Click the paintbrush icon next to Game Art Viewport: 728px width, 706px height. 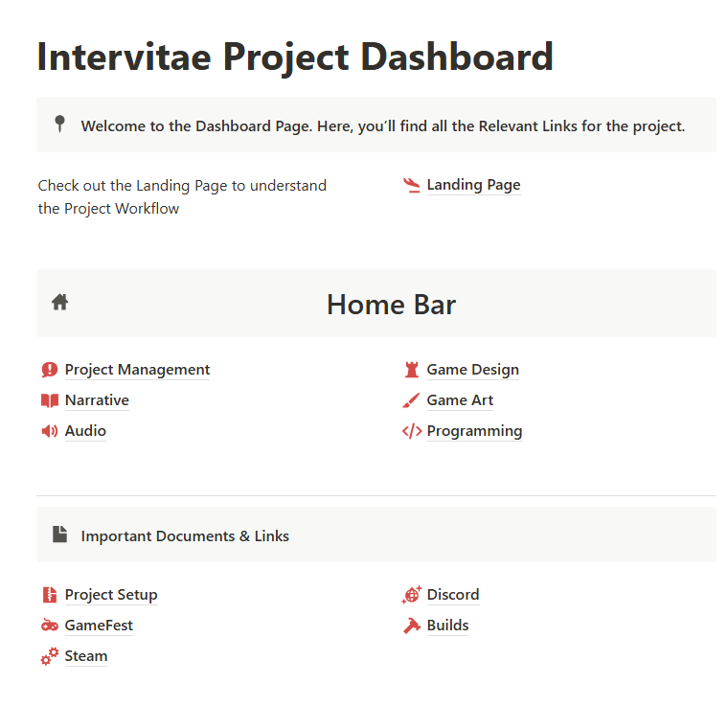pyautogui.click(x=411, y=400)
